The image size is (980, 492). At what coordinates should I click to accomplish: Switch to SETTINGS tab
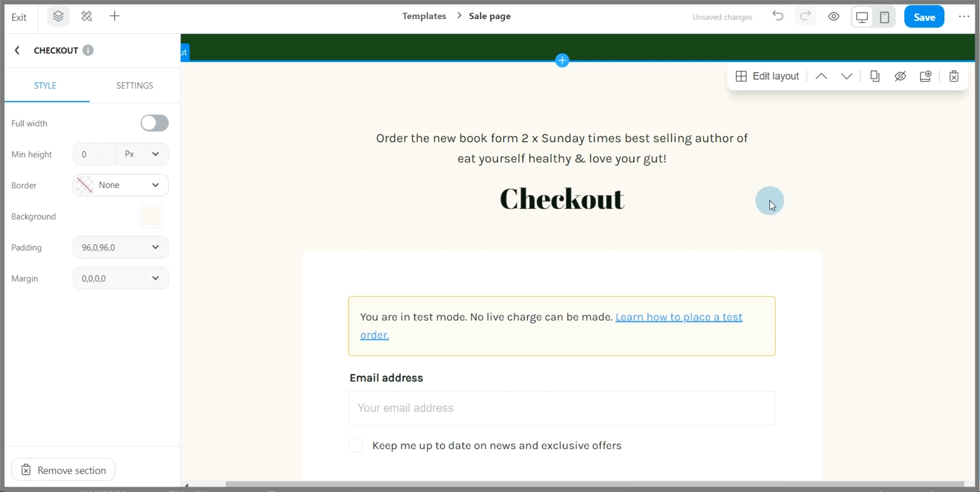click(x=135, y=86)
